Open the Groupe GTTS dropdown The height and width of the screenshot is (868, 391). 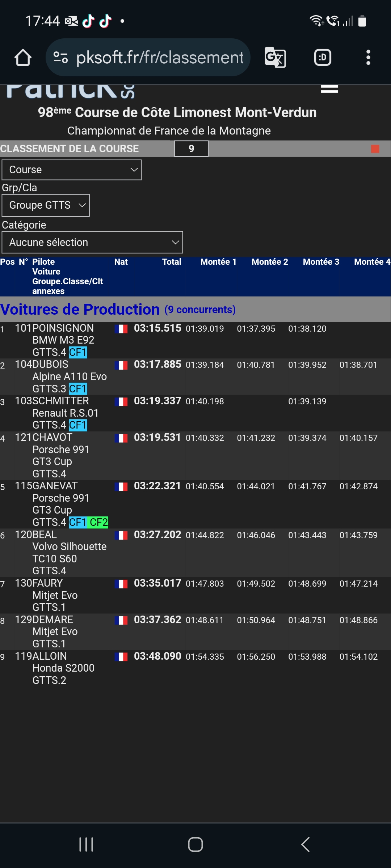point(46,205)
